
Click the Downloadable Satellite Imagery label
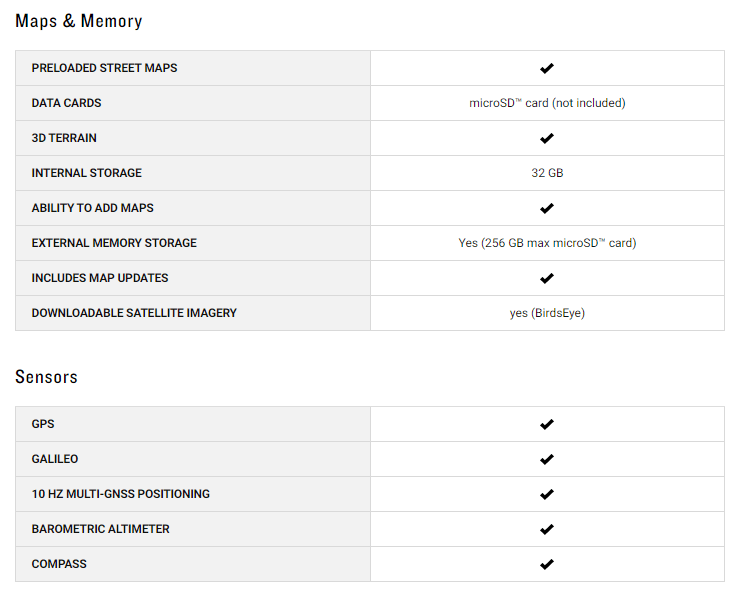(134, 313)
